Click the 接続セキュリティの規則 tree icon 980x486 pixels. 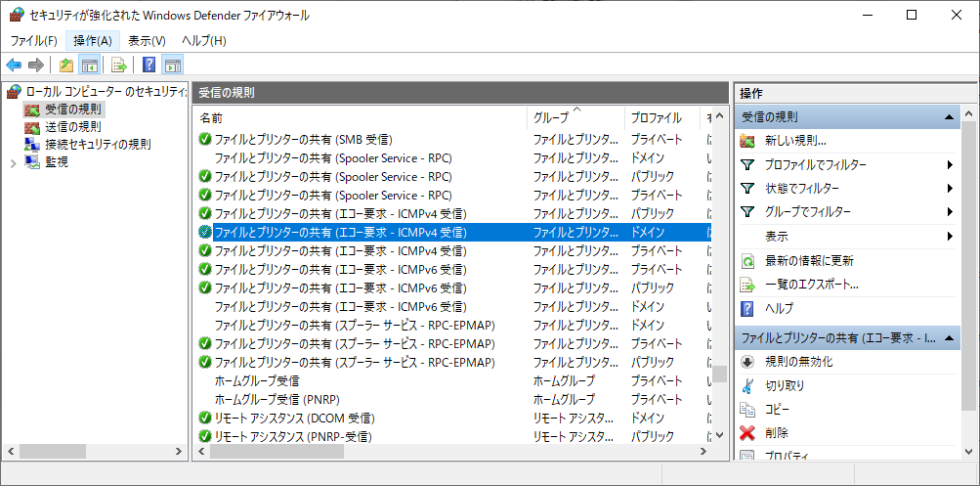coord(31,145)
